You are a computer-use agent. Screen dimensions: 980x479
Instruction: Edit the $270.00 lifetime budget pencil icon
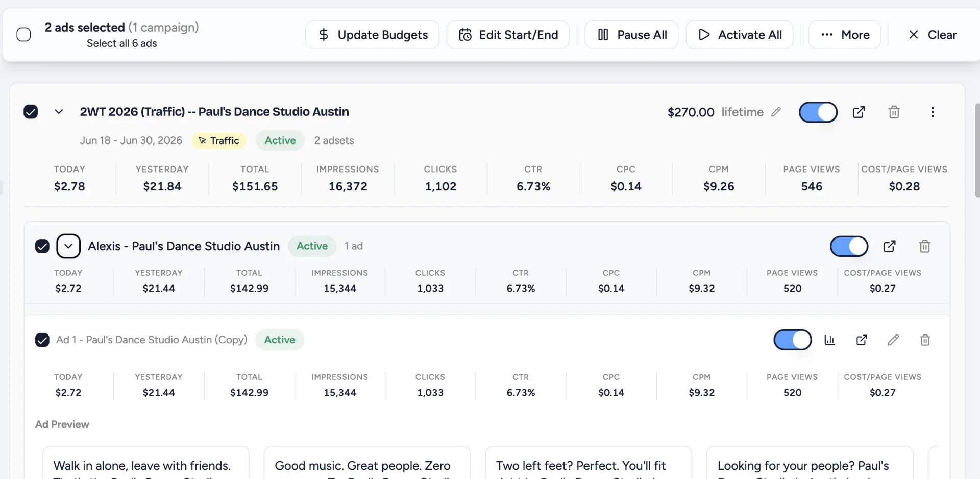[x=776, y=112]
